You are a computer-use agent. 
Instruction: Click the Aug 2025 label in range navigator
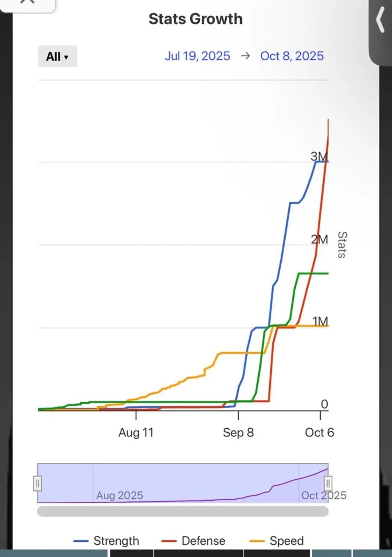[120, 496]
